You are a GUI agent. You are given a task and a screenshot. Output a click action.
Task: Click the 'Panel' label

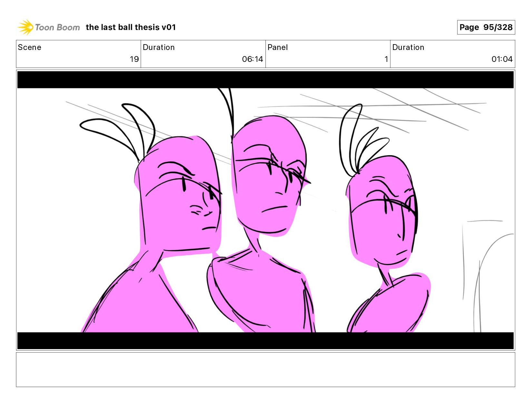(x=278, y=47)
